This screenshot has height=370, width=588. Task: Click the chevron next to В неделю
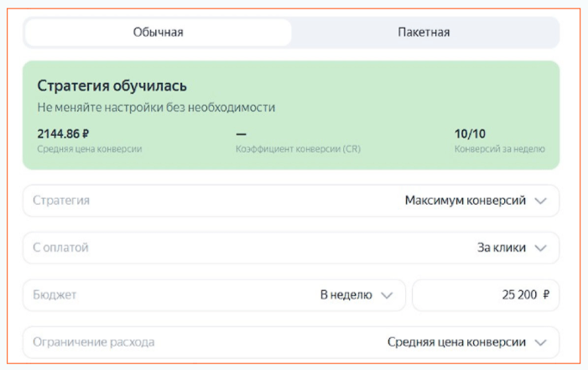pos(387,295)
